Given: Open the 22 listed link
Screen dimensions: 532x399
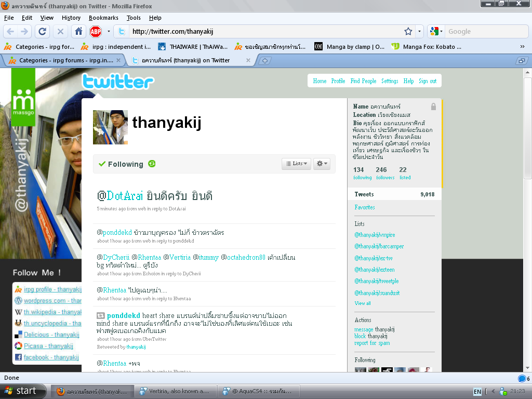Looking at the screenshot, I should pos(405,173).
